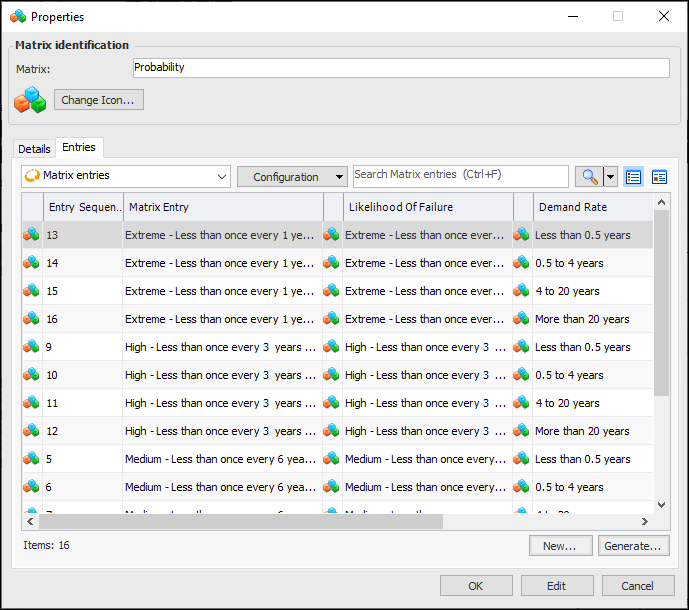This screenshot has width=689, height=610.
Task: Click likelihood icon in row 13
Action: click(x=331, y=235)
